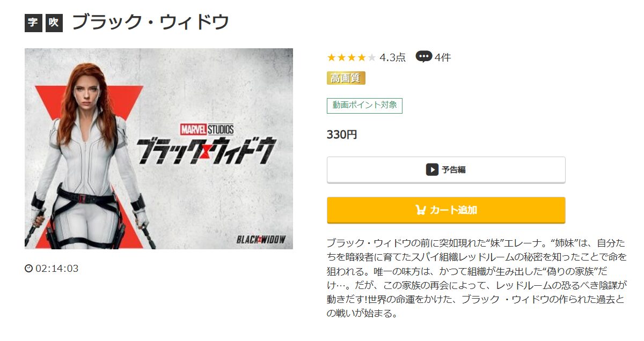644x341 pixels.
Task: Click the fifth grey rating star
Action: (x=372, y=57)
